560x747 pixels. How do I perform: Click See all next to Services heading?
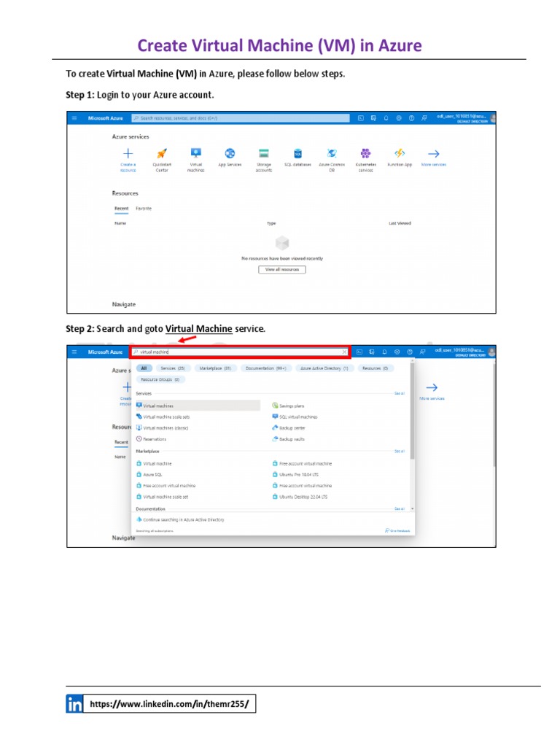(x=400, y=393)
